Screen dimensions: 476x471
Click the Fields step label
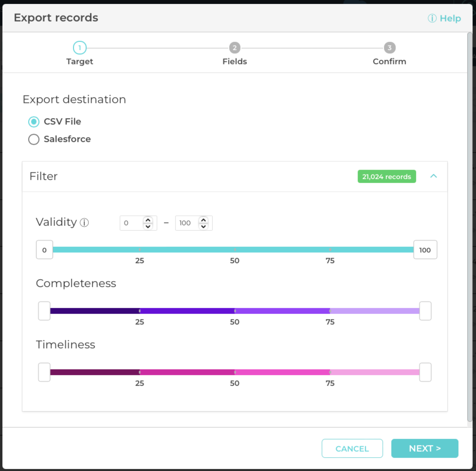[235, 61]
